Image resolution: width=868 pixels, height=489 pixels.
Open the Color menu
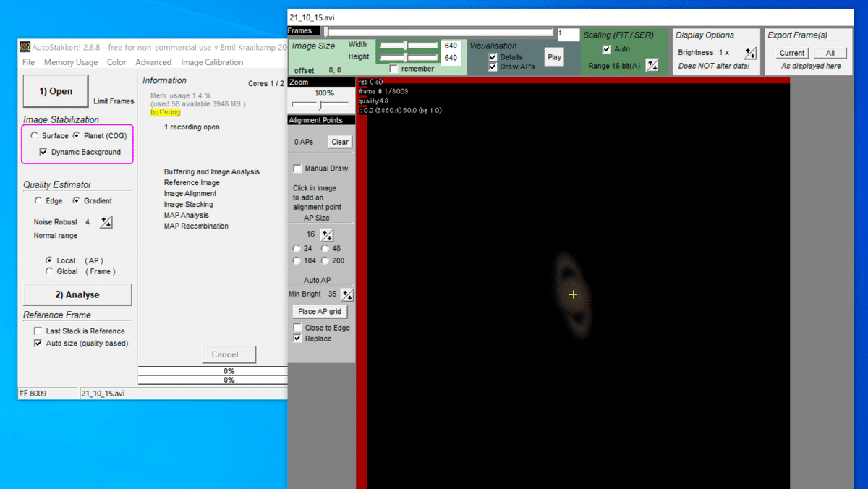point(116,62)
